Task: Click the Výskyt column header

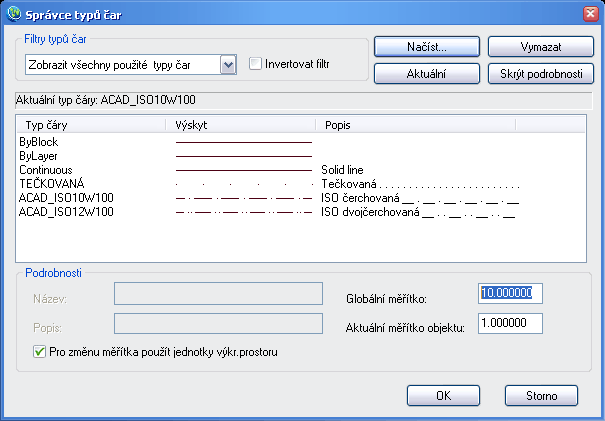Action: pyautogui.click(x=240, y=125)
